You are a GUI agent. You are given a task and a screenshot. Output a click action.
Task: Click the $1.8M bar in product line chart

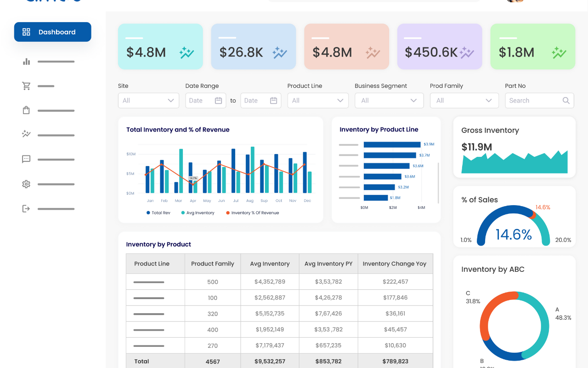coord(376,198)
